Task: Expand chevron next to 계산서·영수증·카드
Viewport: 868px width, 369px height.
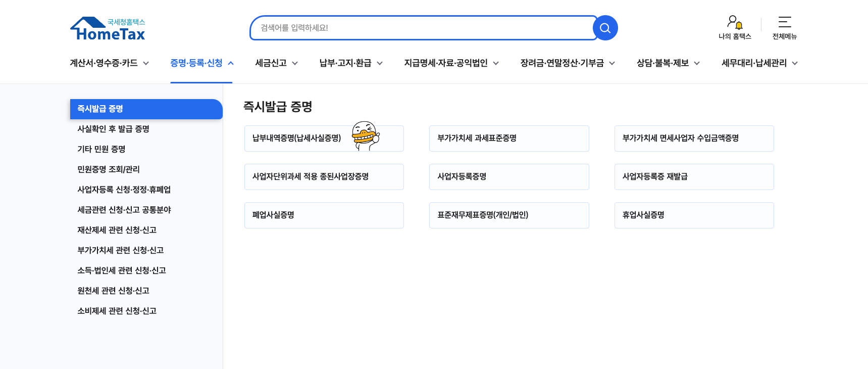Action: click(146, 63)
